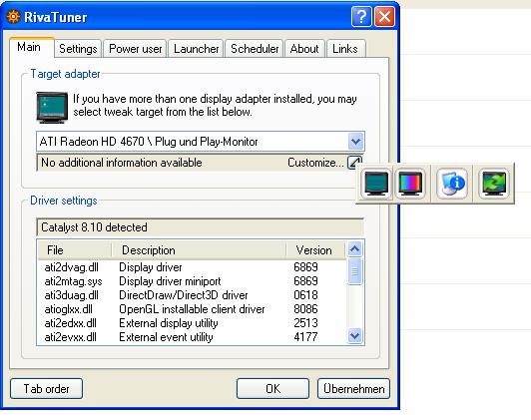The height and width of the screenshot is (420, 531).
Task: Select the ati3duag.dll row
Action: tap(192, 295)
